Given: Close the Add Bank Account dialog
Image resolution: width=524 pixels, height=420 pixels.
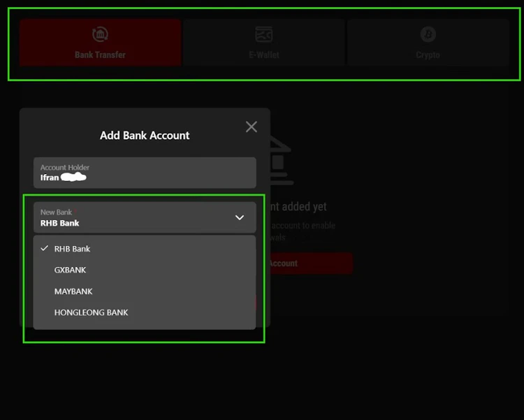Looking at the screenshot, I should pyautogui.click(x=252, y=126).
